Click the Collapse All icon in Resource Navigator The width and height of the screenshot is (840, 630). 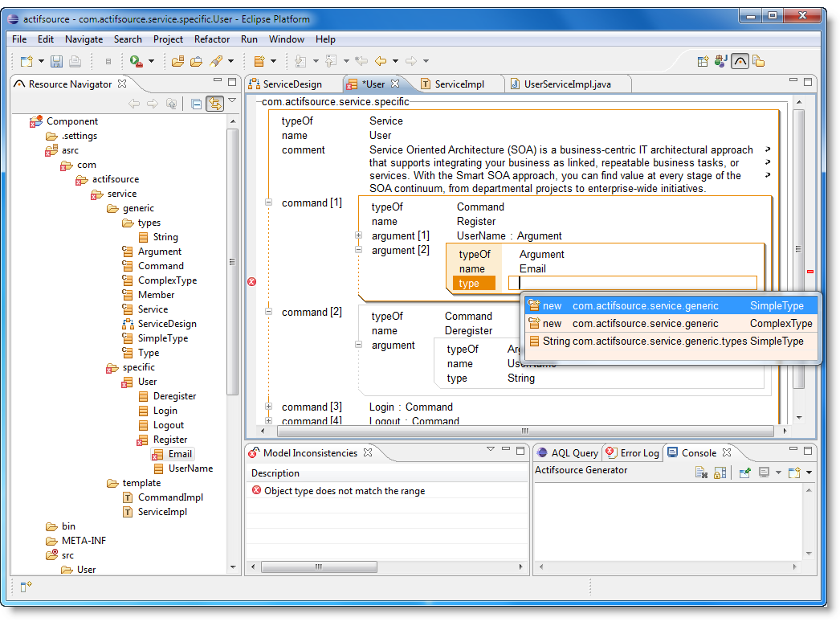[196, 104]
